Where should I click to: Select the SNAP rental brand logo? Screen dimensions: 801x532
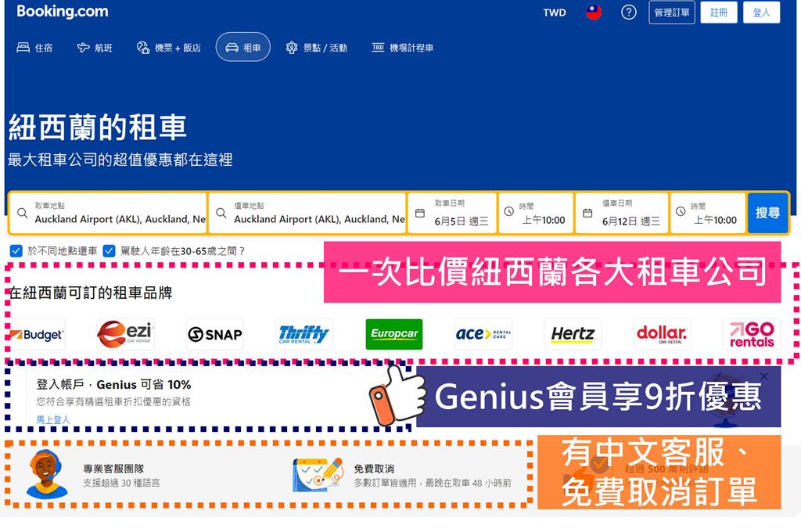pyautogui.click(x=215, y=334)
